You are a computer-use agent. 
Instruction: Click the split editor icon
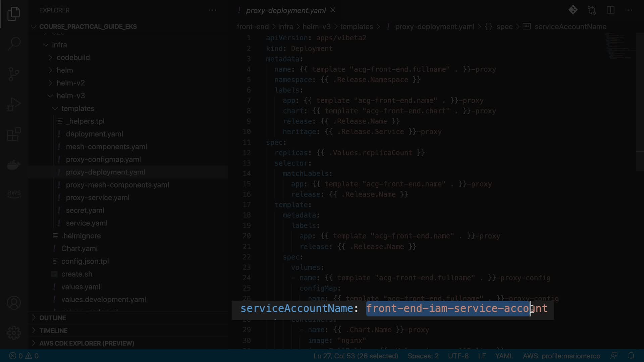tap(610, 10)
